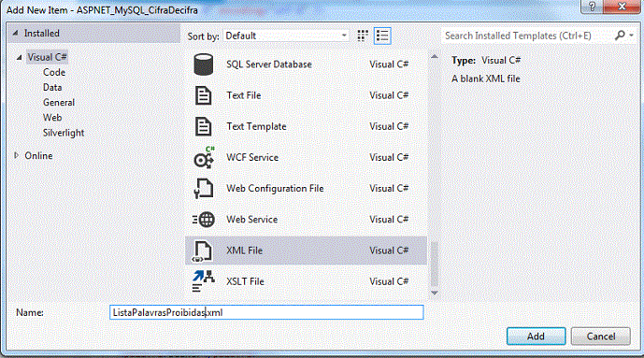The image size is (644, 358).
Task: Collapse the Visual C# tree node
Action: click(x=19, y=57)
